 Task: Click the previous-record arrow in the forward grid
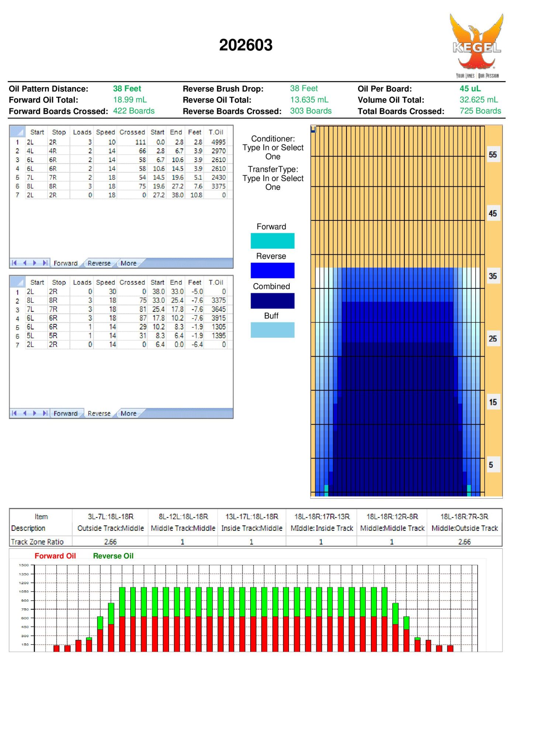[25, 263]
